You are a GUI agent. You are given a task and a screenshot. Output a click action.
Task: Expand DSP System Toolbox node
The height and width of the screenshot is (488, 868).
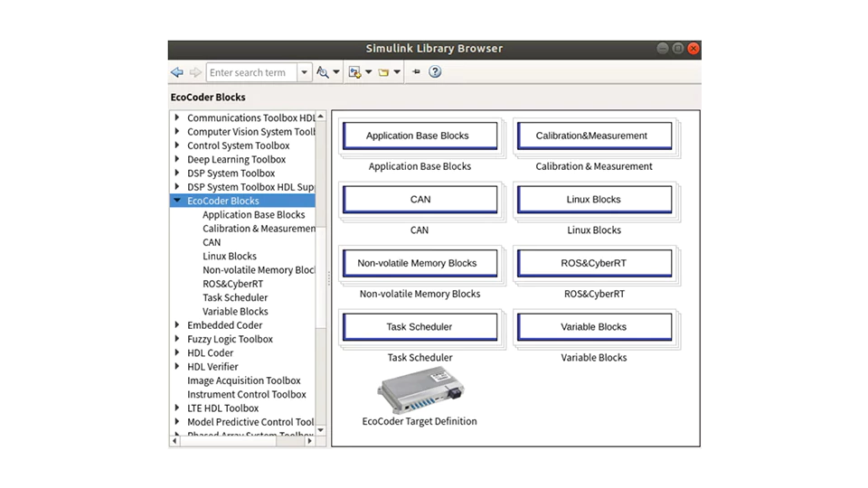click(x=177, y=173)
